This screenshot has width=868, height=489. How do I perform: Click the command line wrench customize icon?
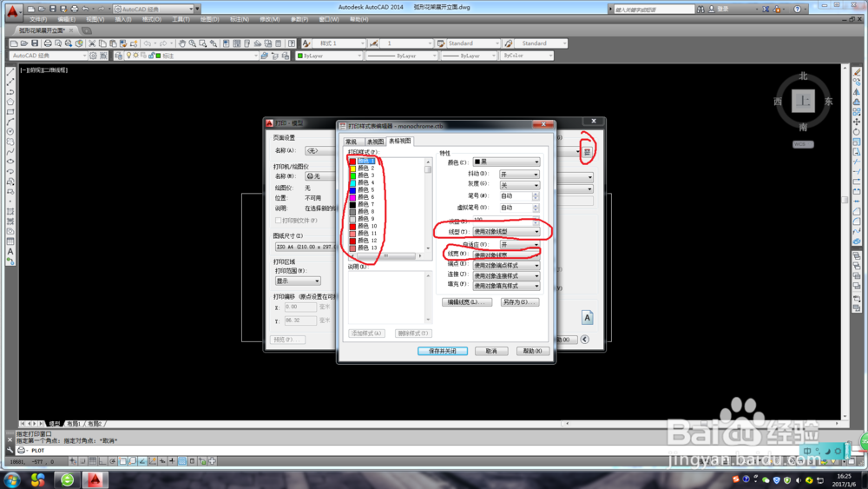(10, 450)
